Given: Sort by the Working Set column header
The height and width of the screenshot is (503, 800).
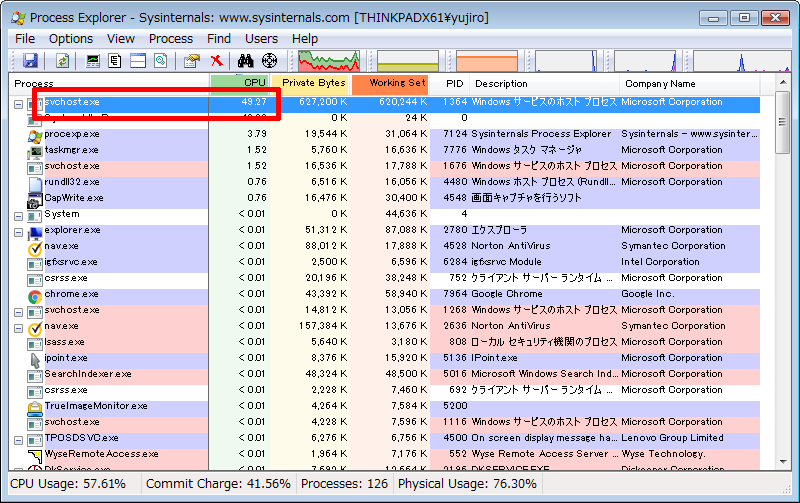Looking at the screenshot, I should (x=390, y=83).
